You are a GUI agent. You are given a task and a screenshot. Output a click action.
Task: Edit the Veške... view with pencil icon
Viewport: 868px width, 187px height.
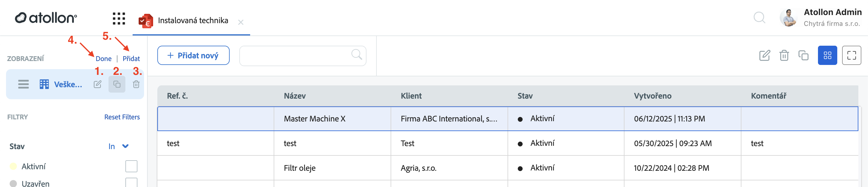[97, 84]
